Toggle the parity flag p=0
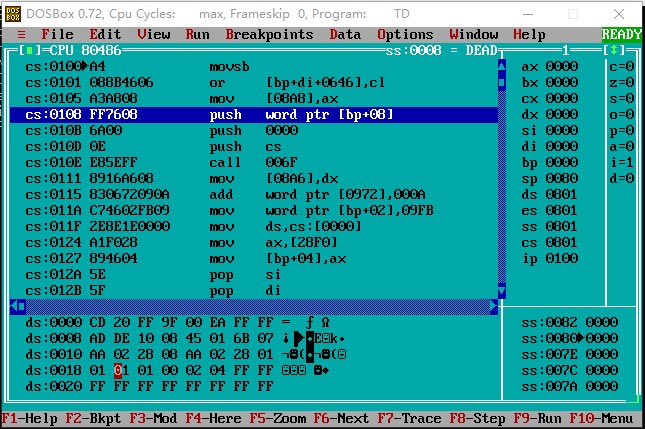645x429 pixels. click(622, 130)
